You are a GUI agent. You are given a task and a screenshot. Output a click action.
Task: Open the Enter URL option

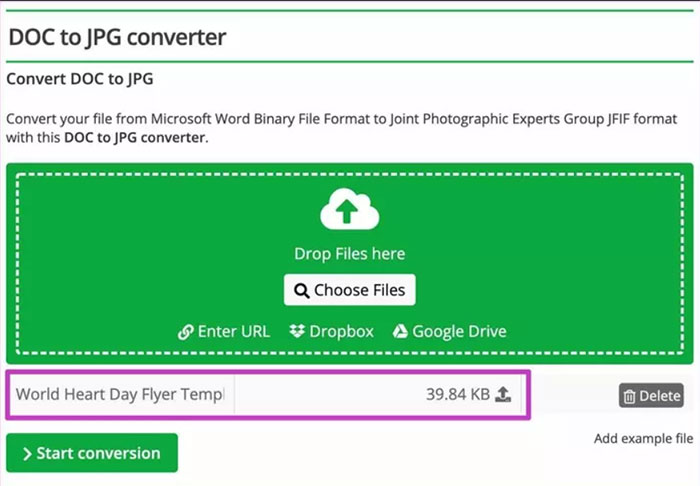(224, 332)
